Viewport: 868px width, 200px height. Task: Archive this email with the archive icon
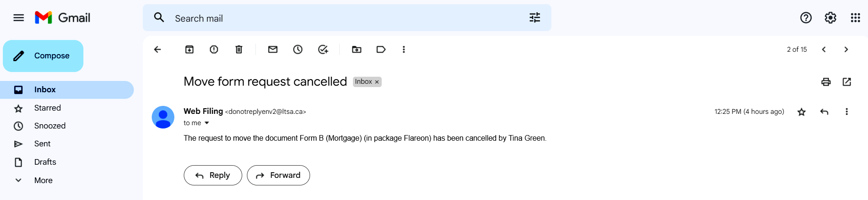point(189,49)
